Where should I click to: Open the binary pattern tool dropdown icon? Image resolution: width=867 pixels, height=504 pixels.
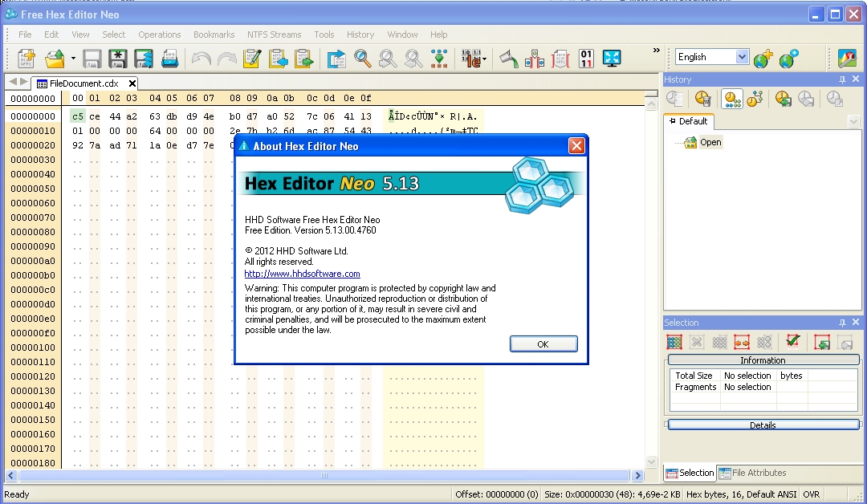click(474, 58)
